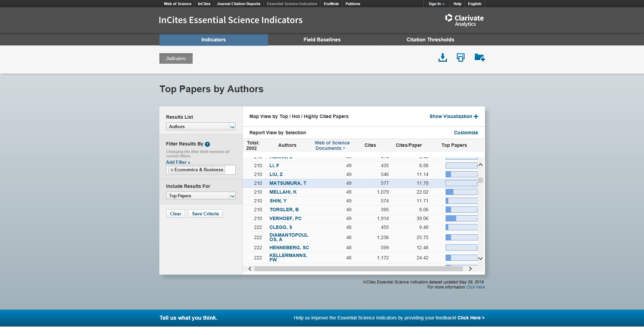
Task: Open EndNote from top bar
Action: coord(331,4)
